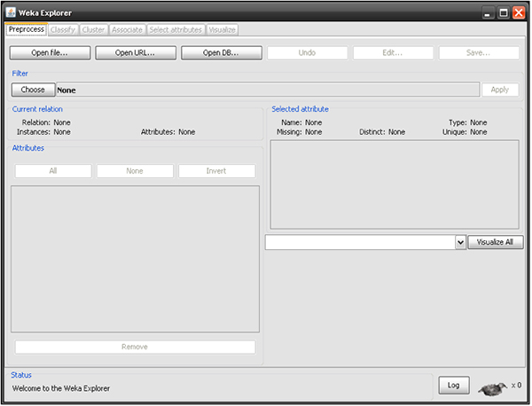Deselect attributes with None button
The image size is (532, 406).
click(135, 171)
